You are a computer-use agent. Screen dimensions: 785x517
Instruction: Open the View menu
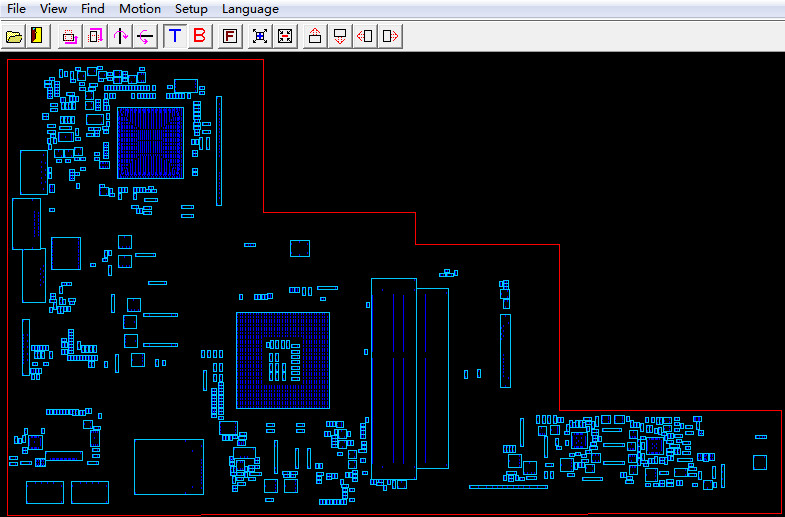[x=54, y=9]
